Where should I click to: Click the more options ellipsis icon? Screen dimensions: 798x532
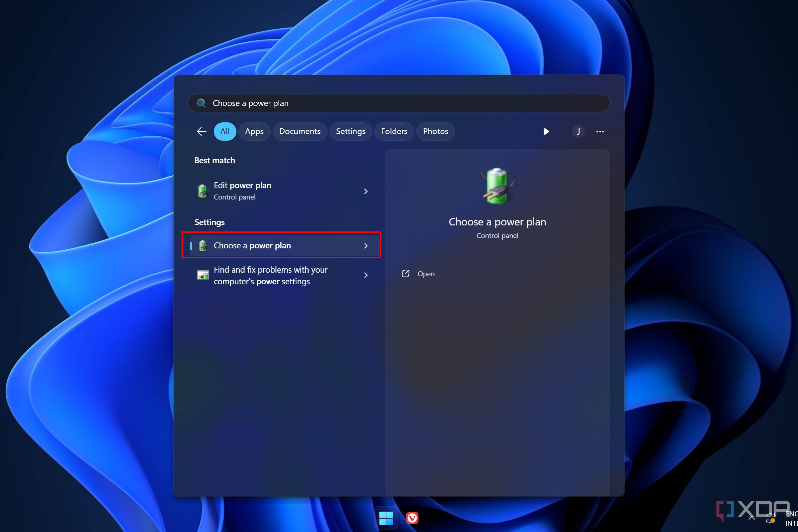(600, 131)
